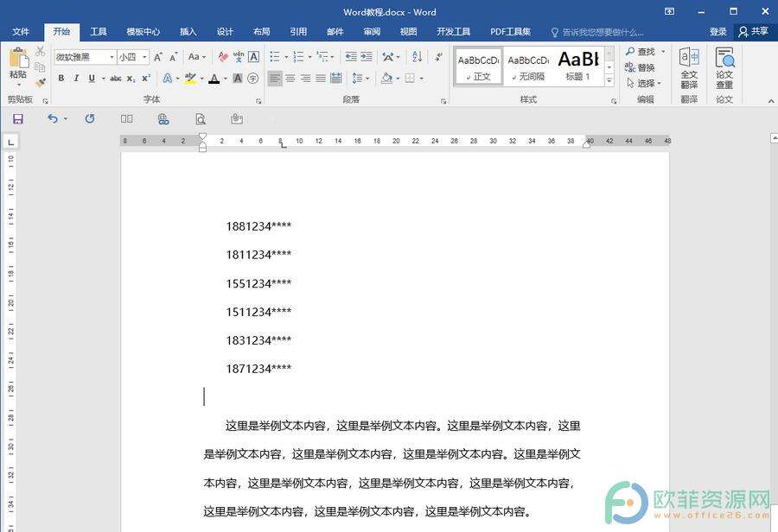Save the document from quick access toolbar
The height and width of the screenshot is (532, 778).
point(17,118)
